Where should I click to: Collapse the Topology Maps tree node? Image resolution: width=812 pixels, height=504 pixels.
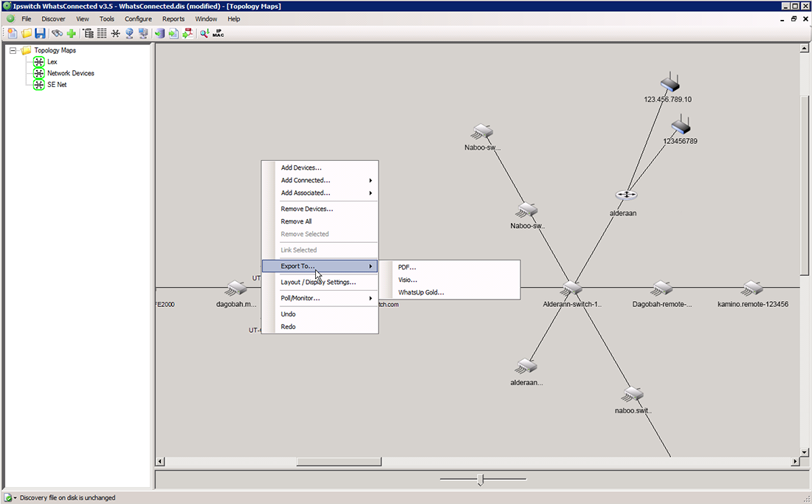(13, 51)
